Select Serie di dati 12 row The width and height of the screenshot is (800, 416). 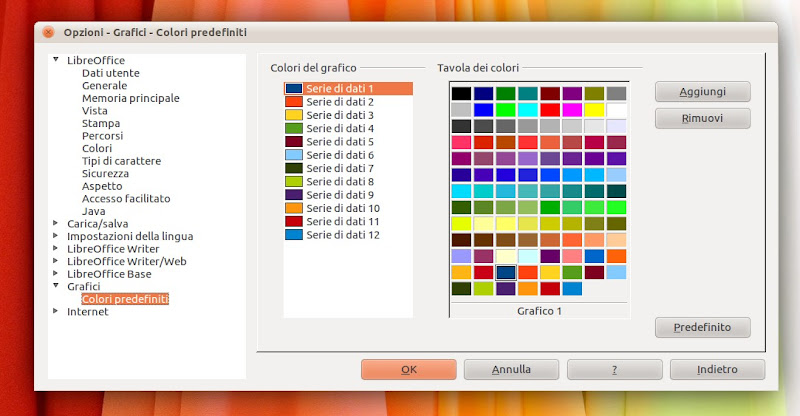[x=348, y=235]
